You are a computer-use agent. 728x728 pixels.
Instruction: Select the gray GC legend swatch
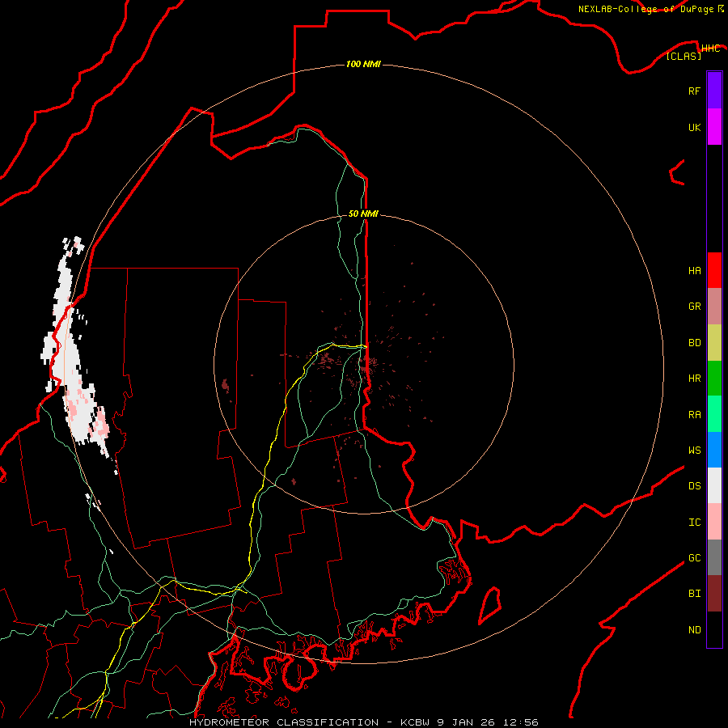pos(714,557)
